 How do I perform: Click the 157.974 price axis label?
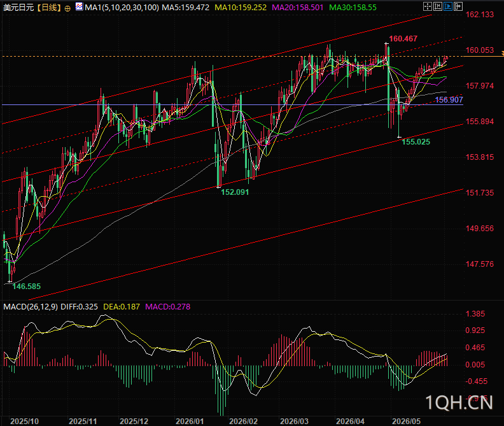coord(480,85)
